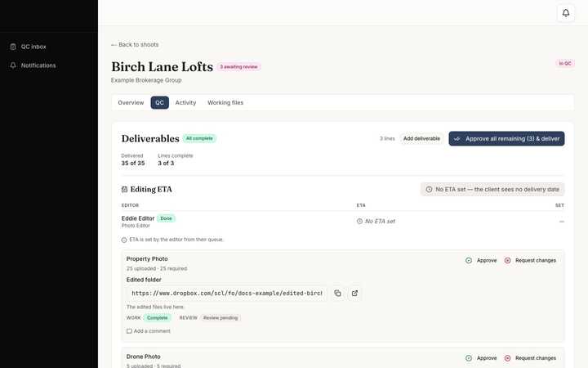Open edited folder link in new tab
The width and height of the screenshot is (588, 368).
354,294
